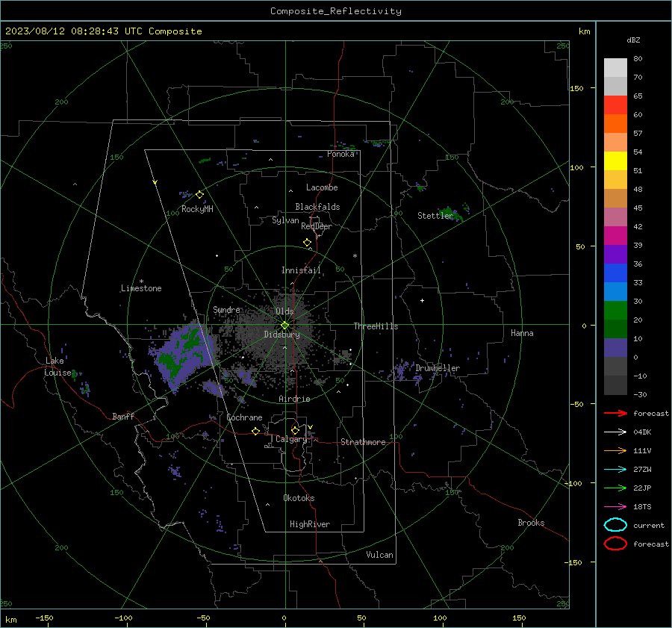Click the Stettler label
The width and height of the screenshot is (672, 628).
[x=435, y=216]
